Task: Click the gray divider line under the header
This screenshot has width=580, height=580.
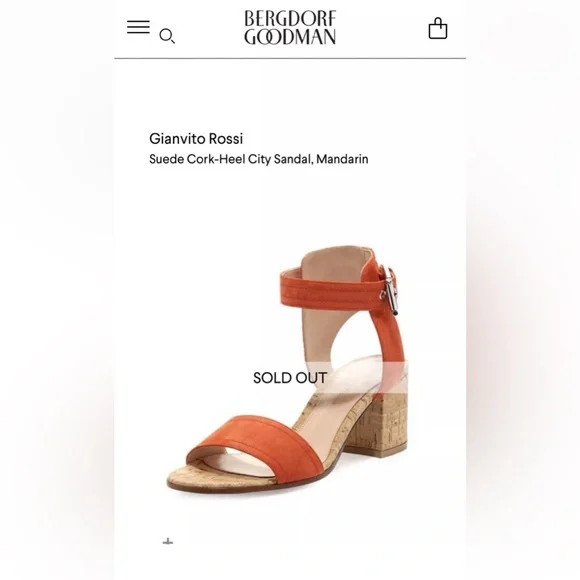Action: pos(290,58)
